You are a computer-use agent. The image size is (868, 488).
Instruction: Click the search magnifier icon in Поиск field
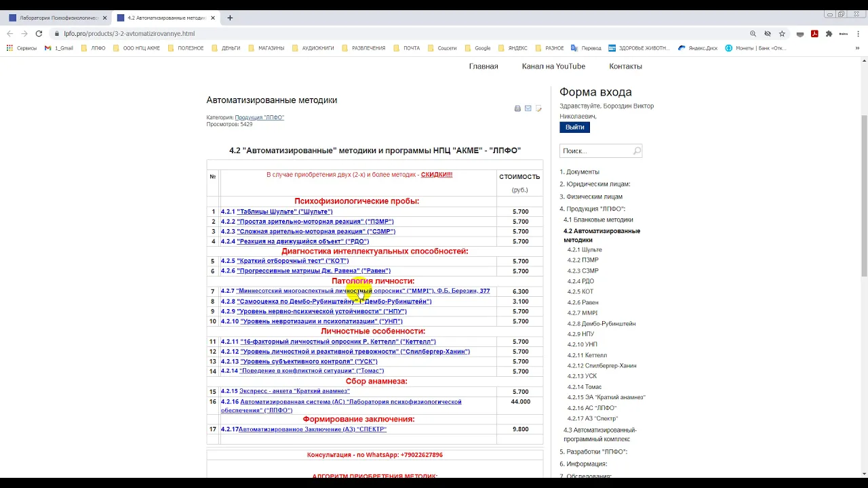point(637,151)
